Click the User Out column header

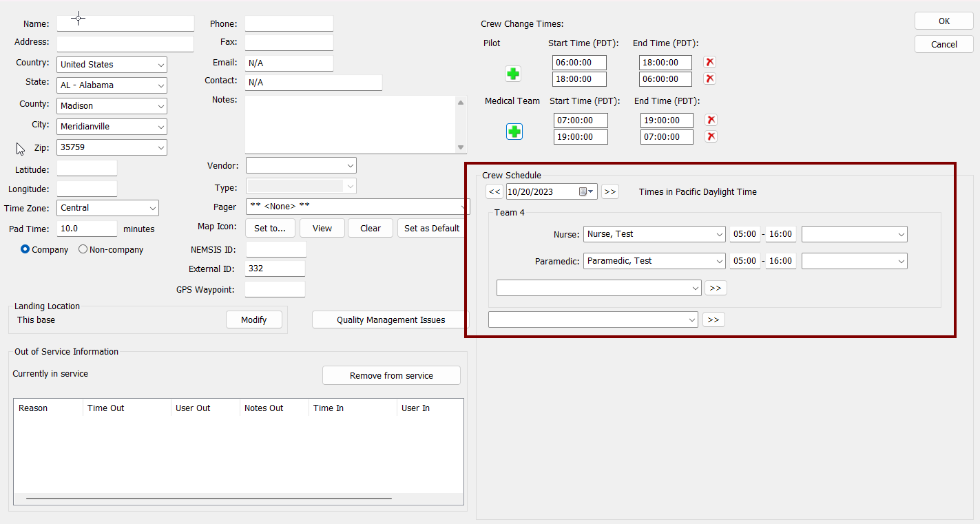click(205, 408)
